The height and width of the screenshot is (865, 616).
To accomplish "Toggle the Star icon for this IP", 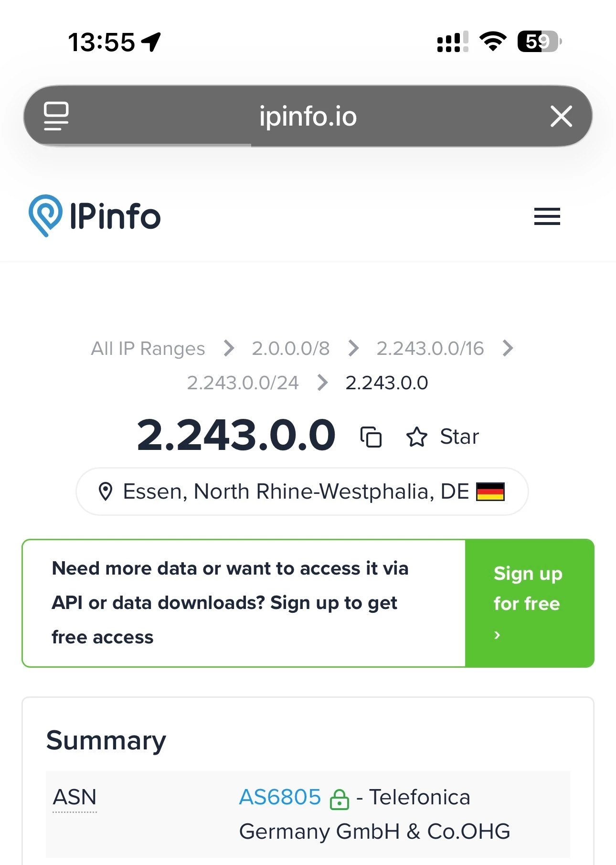I will pos(416,437).
